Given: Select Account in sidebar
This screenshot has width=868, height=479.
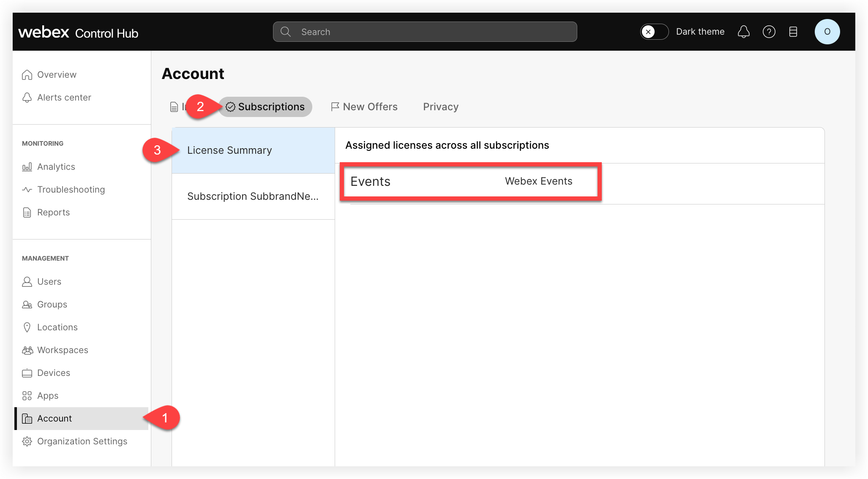Looking at the screenshot, I should 82,419.
